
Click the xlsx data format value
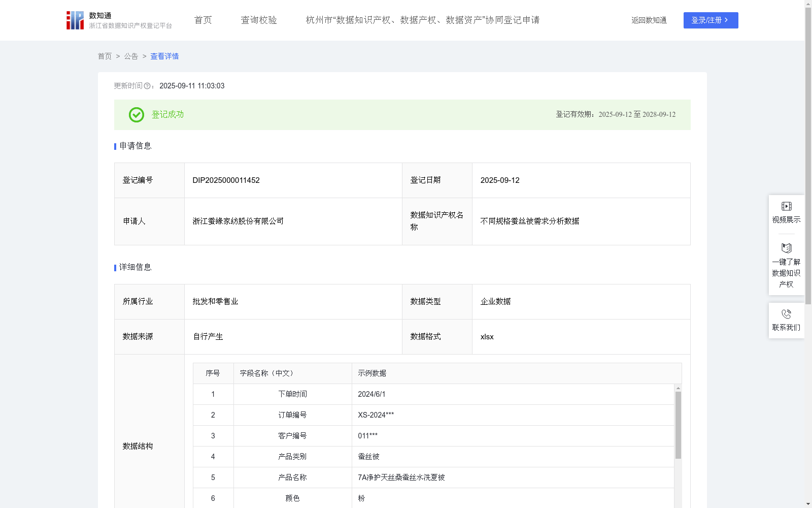pos(487,337)
